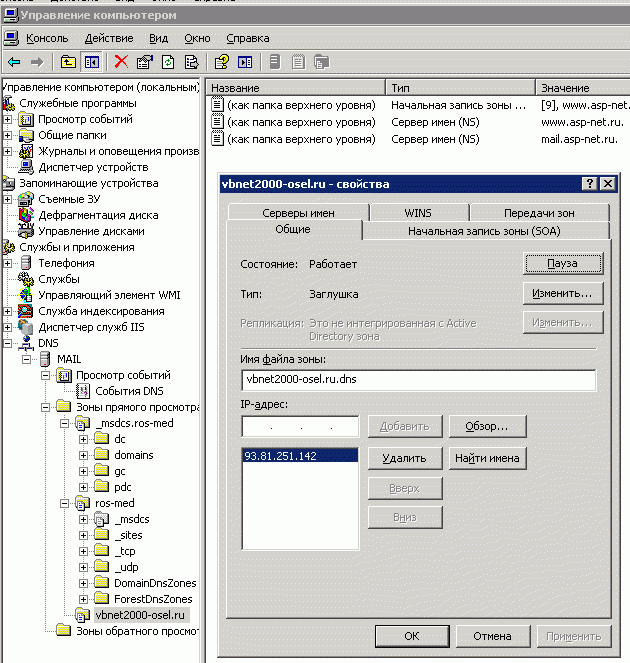630x663 pixels.
Task: Toggle the show/hide console tree icon
Action: [x=92, y=62]
